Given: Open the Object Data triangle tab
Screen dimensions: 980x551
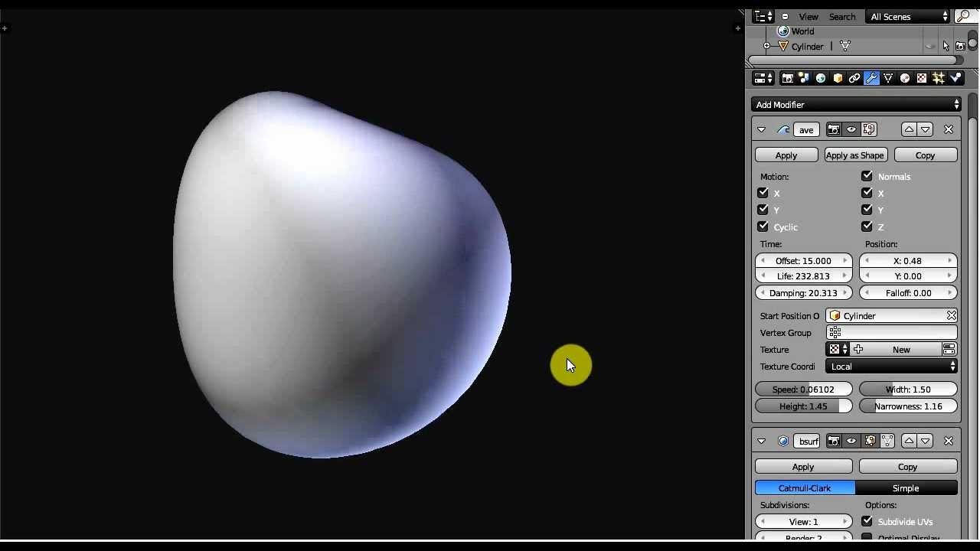Looking at the screenshot, I should click(x=888, y=78).
